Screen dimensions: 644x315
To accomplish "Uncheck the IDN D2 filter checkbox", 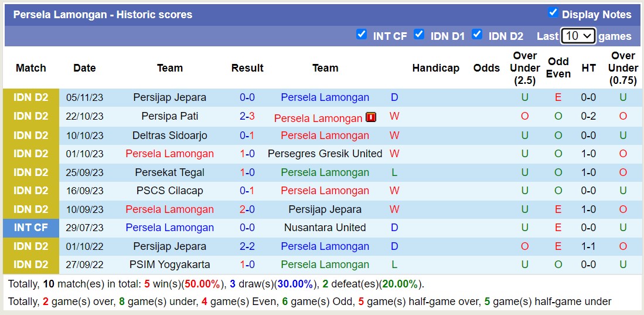I will tap(477, 34).
